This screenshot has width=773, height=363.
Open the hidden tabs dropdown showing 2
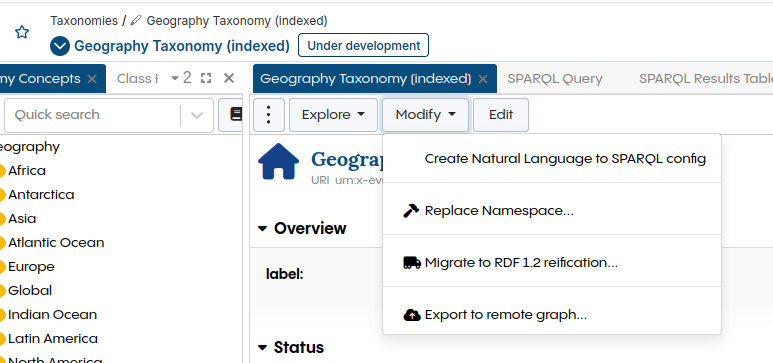pos(181,78)
